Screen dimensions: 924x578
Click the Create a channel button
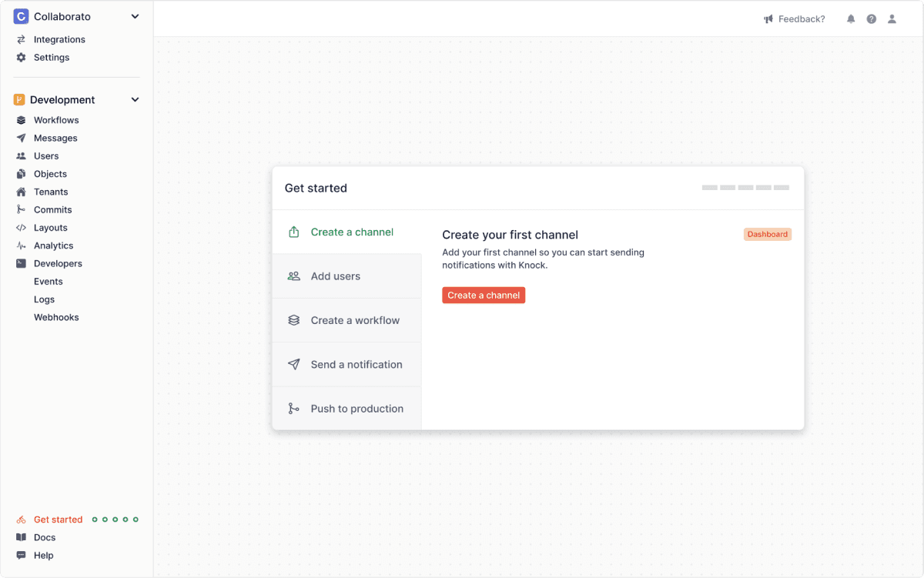click(484, 295)
